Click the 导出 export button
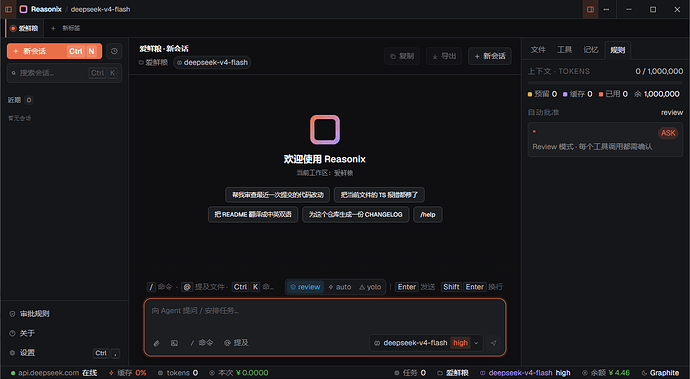This screenshot has height=379, width=690. (x=444, y=56)
